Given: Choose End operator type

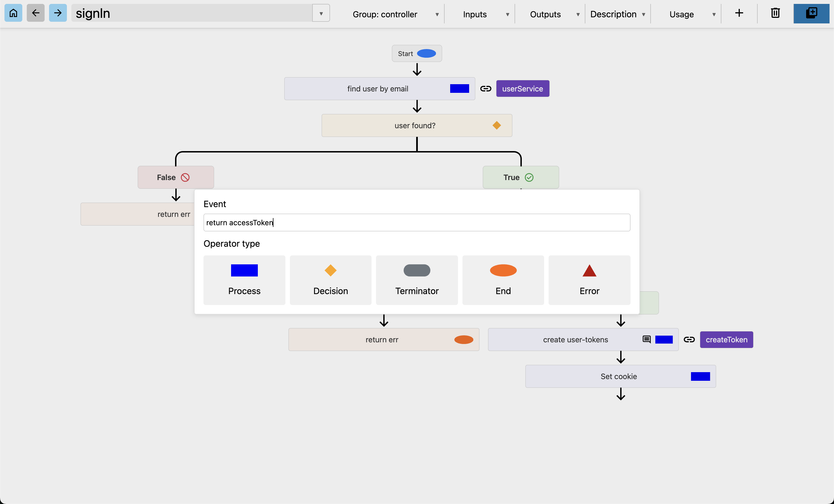Looking at the screenshot, I should tap(503, 280).
